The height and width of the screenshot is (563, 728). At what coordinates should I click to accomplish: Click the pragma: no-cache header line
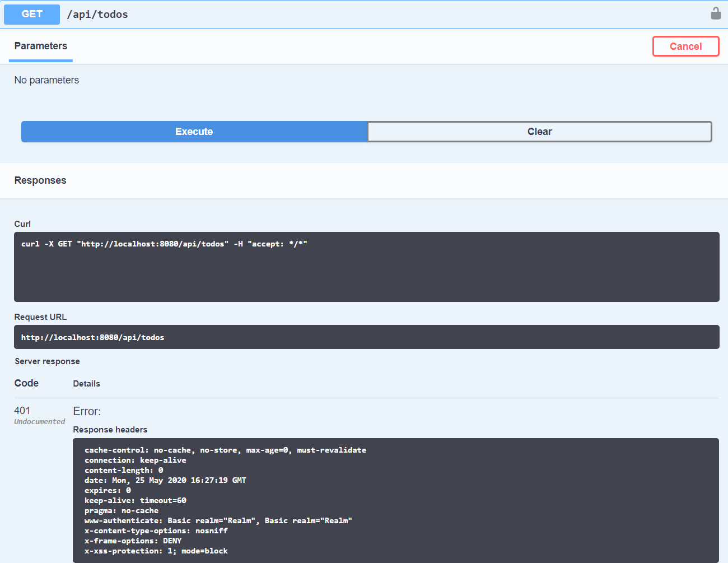[122, 511]
